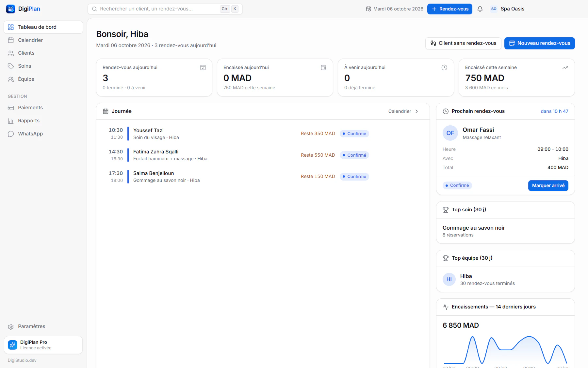Click Client sans rendez-vous button
588x368 pixels.
tap(463, 43)
